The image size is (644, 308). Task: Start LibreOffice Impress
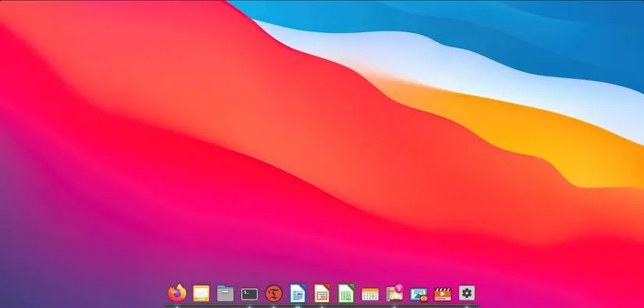(x=322, y=293)
